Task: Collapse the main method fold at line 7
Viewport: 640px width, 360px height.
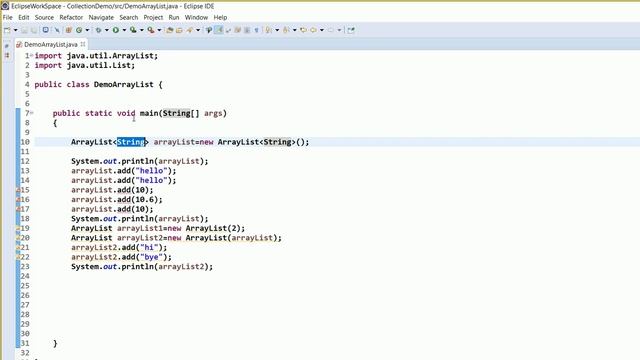Action: click(x=31, y=113)
